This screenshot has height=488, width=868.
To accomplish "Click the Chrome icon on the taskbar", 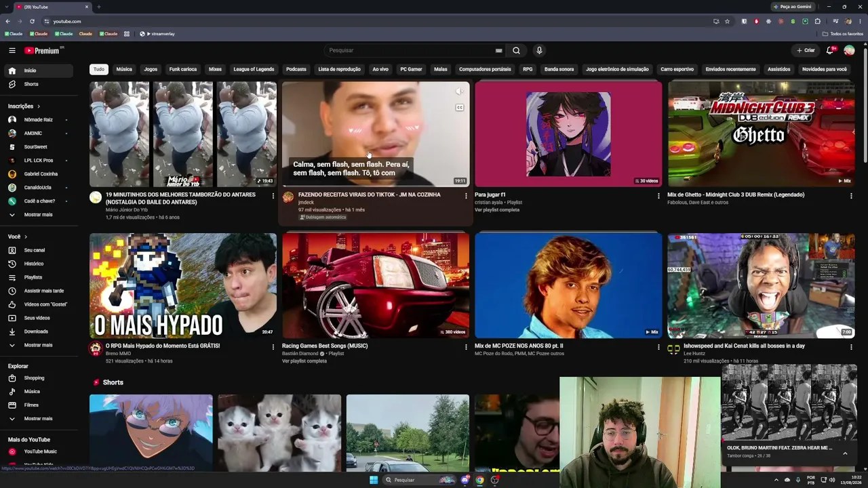I will 480,480.
